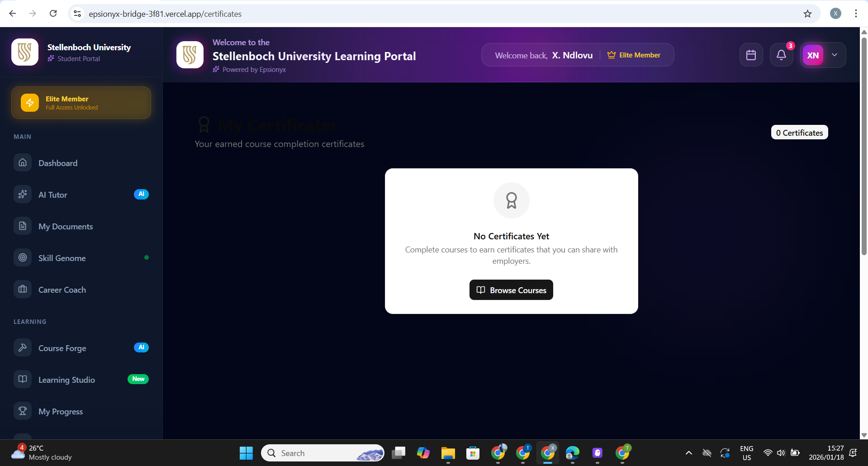868x466 pixels.
Task: Open the Chrome profile button in the toolbar
Action: tap(835, 14)
